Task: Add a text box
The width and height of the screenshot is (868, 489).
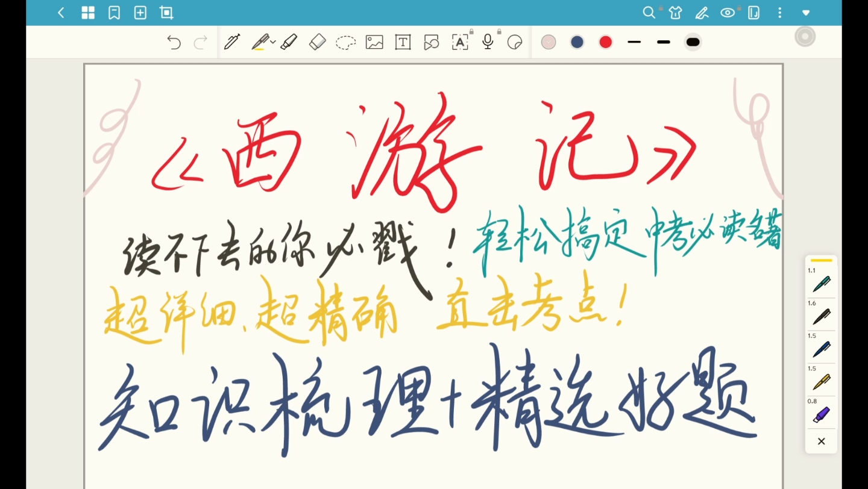Action: 403,42
